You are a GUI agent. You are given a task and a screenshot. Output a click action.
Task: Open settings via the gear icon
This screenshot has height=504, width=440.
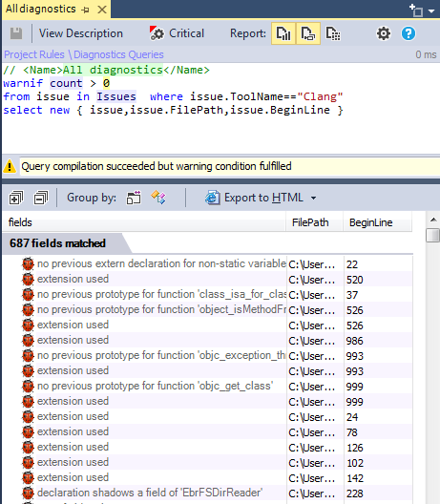(384, 33)
